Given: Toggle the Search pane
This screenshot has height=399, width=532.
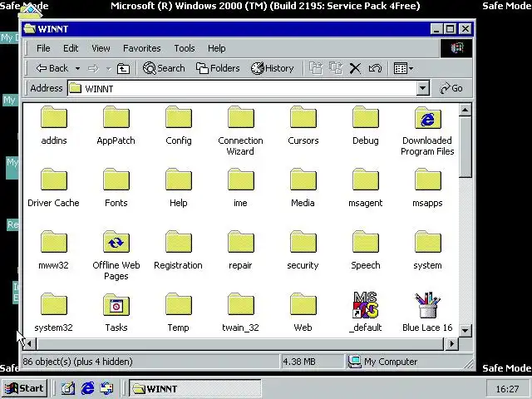Looking at the screenshot, I should (x=164, y=68).
